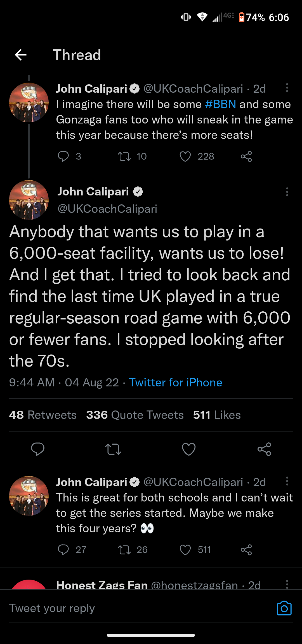
Task: View the 336 Quote Tweets
Action: 135,415
